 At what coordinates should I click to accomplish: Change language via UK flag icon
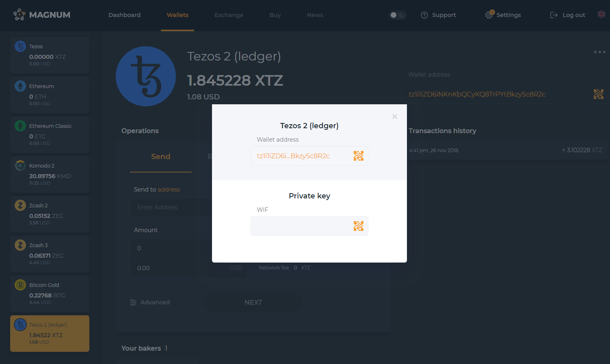[601, 14]
